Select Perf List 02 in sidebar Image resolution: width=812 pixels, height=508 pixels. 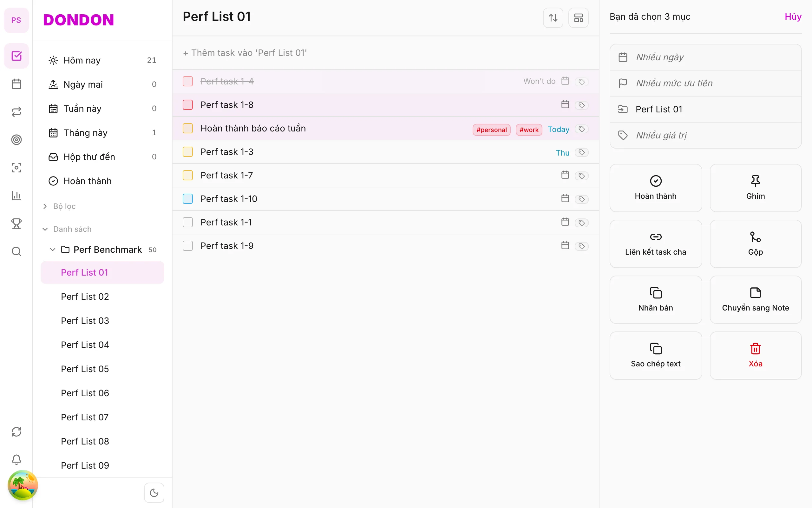tap(102, 297)
